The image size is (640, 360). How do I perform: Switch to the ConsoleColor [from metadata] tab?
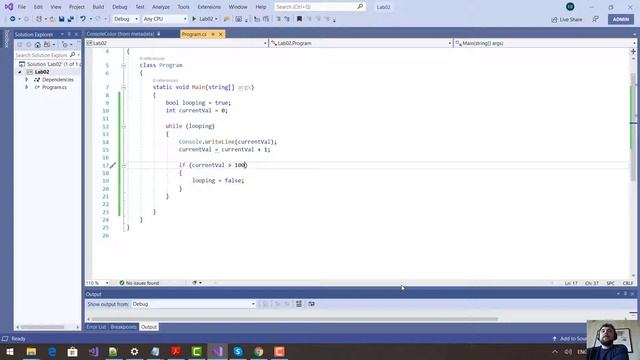(120, 34)
